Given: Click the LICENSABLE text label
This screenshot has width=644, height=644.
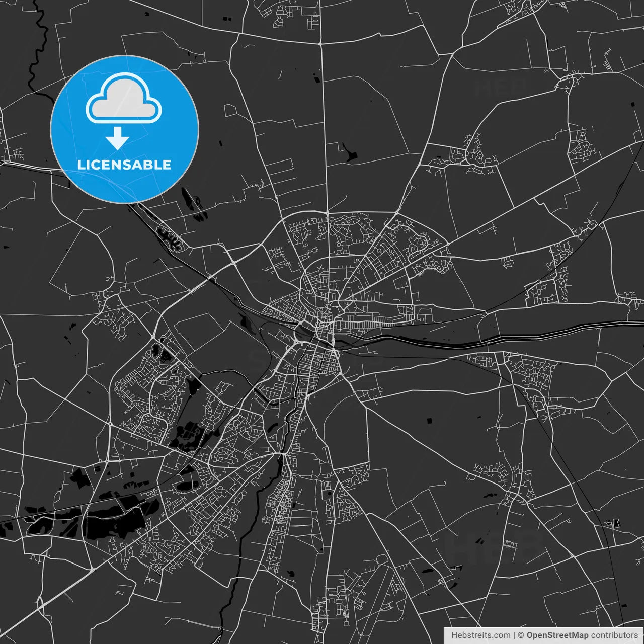Looking at the screenshot, I should point(124,163).
